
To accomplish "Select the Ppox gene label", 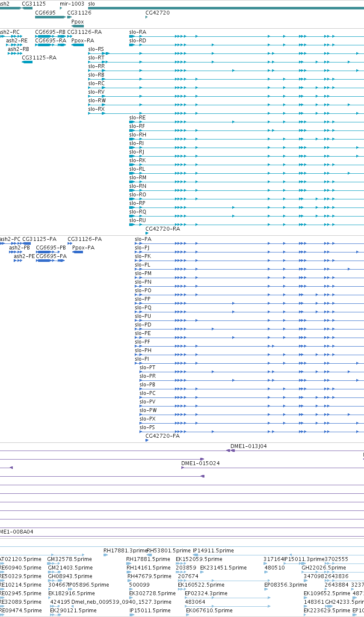I will (77, 21).
